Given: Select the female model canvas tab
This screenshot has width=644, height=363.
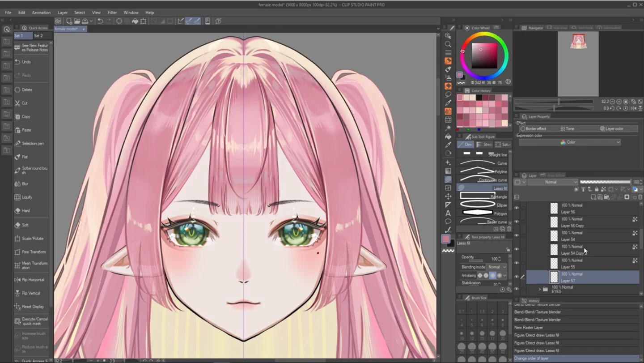Looking at the screenshot, I should (x=70, y=29).
